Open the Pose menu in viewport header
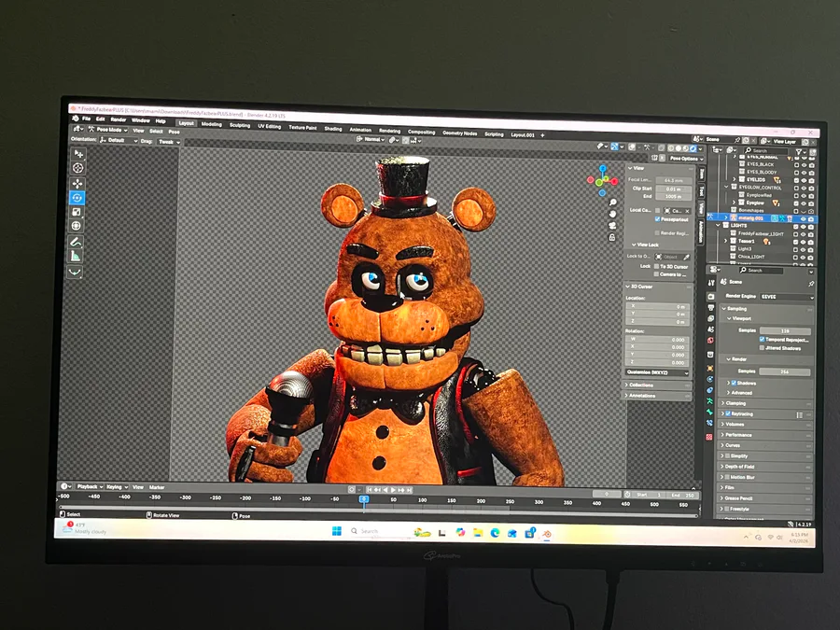The width and height of the screenshot is (840, 630). [175, 132]
